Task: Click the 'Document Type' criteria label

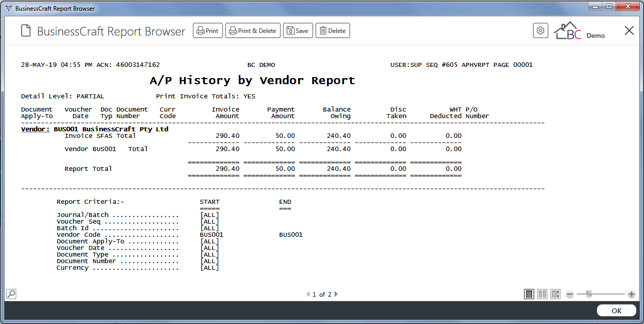Action: (83, 255)
